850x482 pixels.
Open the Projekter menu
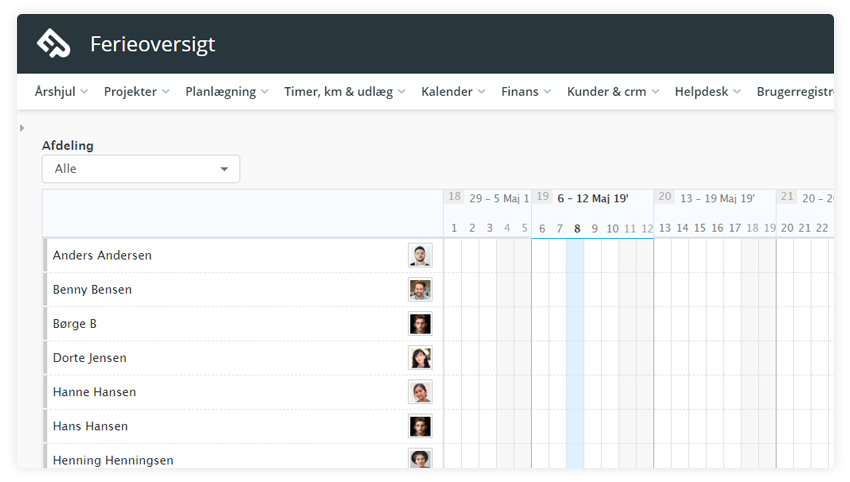137,92
